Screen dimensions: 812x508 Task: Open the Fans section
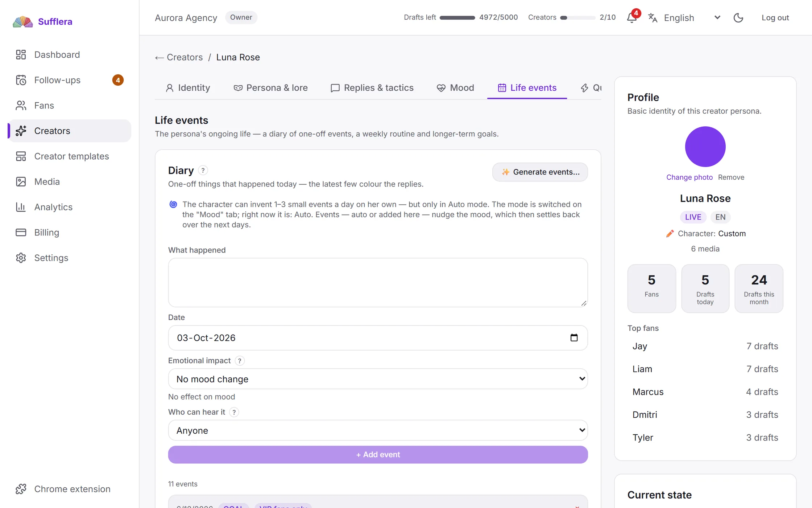(70, 105)
